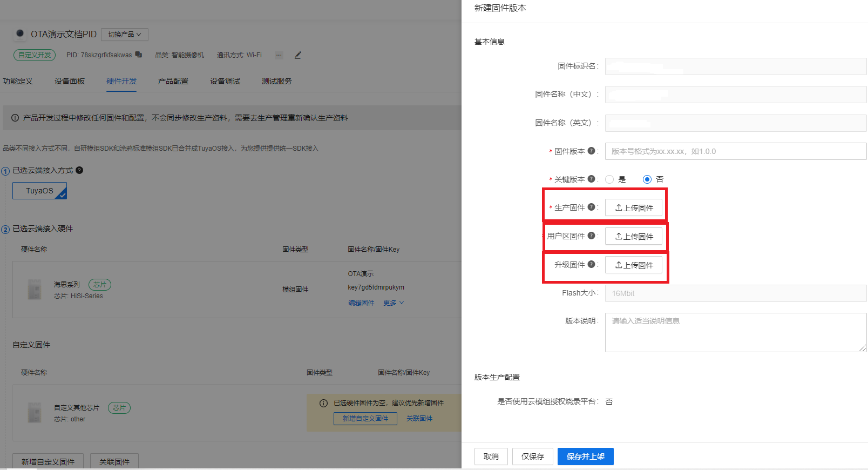
Task: Click the 自定义开发 tag
Action: coord(35,55)
